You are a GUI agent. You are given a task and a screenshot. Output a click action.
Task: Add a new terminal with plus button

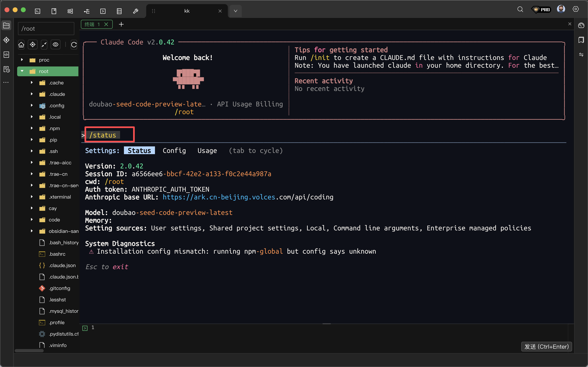point(121,24)
